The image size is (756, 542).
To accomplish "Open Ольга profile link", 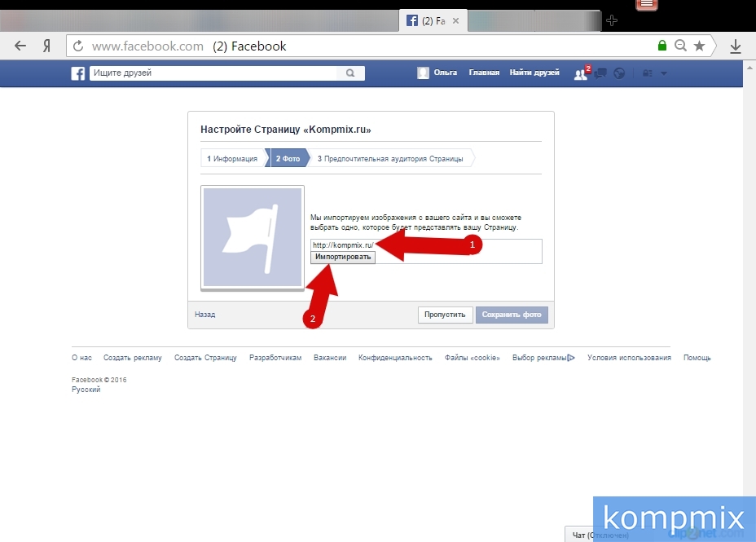I will [445, 73].
